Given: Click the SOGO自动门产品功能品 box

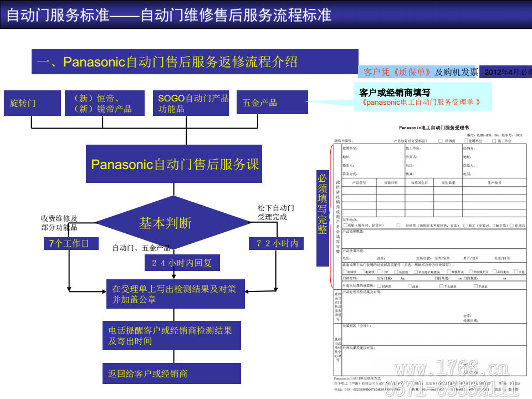Looking at the screenshot, I should click(193, 103).
